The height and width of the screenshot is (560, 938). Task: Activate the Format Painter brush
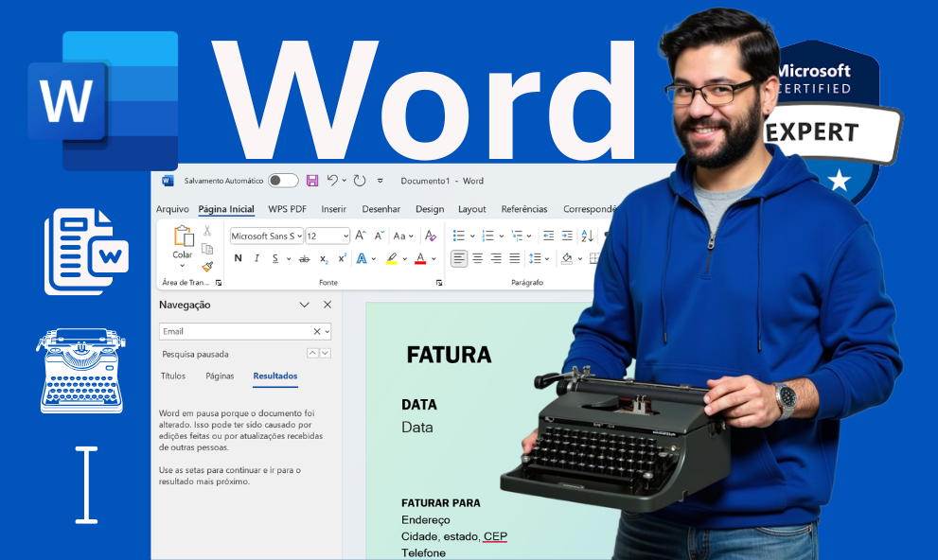[207, 267]
